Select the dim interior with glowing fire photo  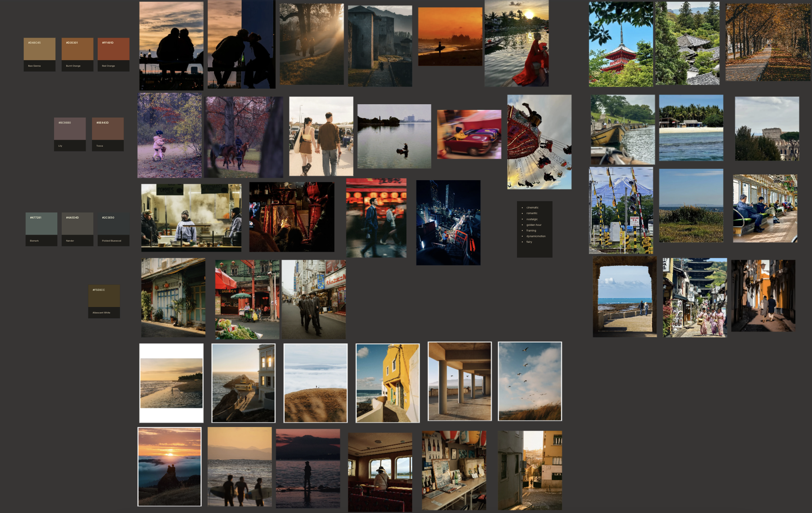pos(292,217)
